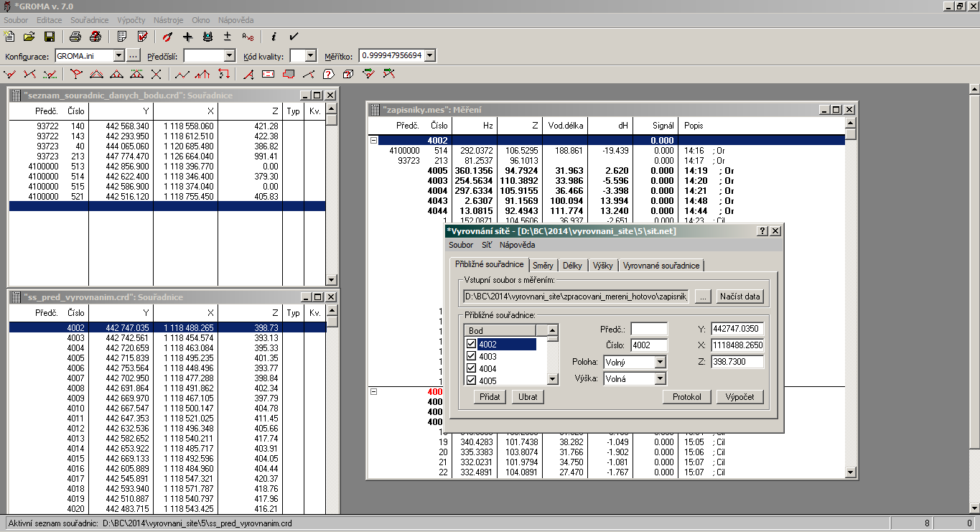Click the browse button beside the input file path
980x532 pixels.
point(704,297)
